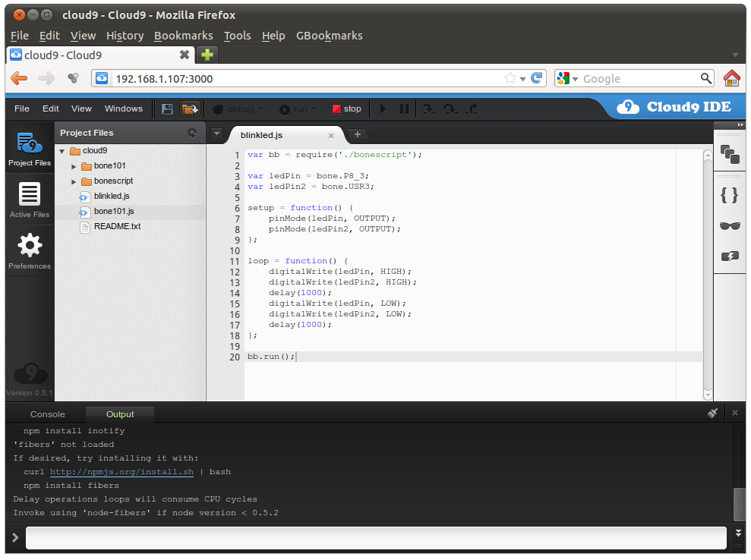Click the step out icon

tap(472, 109)
